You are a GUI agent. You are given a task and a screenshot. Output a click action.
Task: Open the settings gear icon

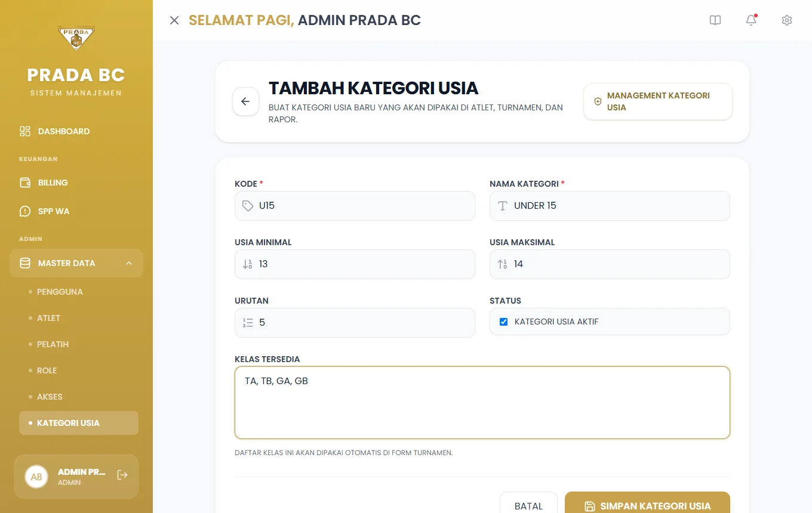point(787,20)
